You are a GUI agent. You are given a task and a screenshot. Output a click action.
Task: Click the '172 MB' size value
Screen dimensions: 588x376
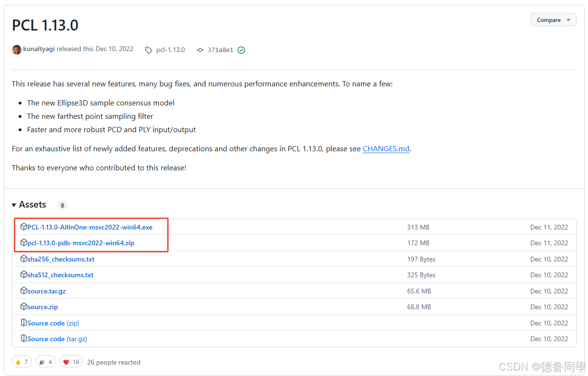[x=418, y=243]
